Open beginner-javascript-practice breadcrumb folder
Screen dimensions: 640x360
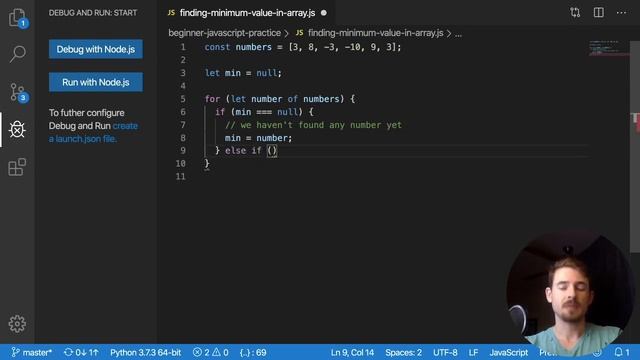point(224,33)
